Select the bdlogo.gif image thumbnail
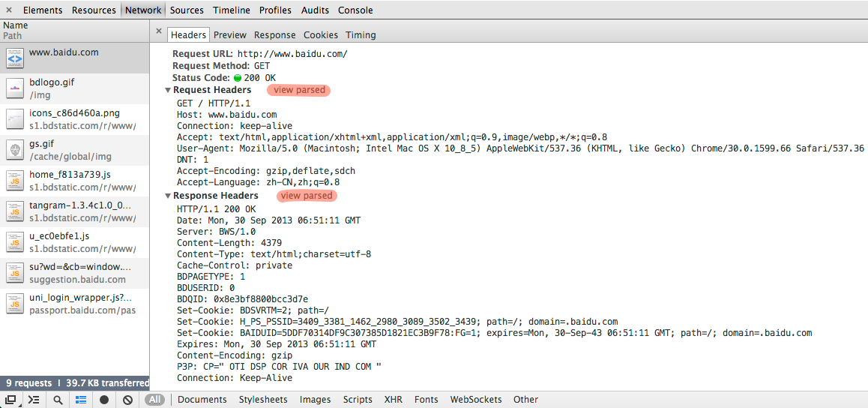Image resolution: width=868 pixels, height=408 pixels. tap(15, 88)
